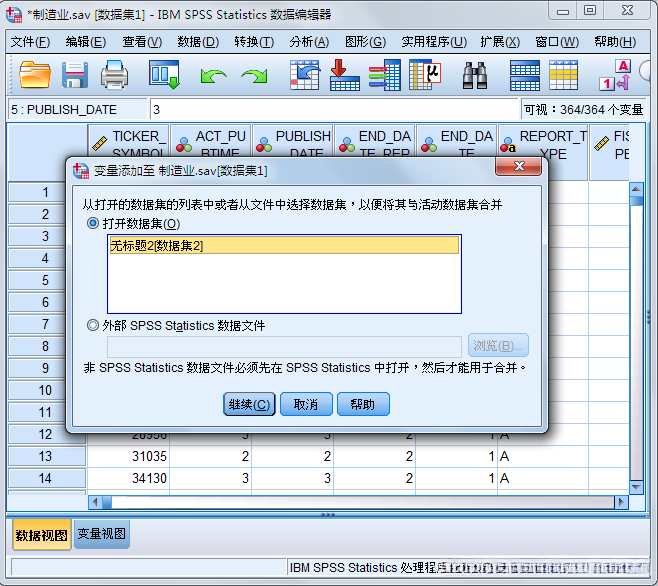This screenshot has width=658, height=586.
Task: Click horizontal scrollbar right arrow
Action: click(621, 502)
